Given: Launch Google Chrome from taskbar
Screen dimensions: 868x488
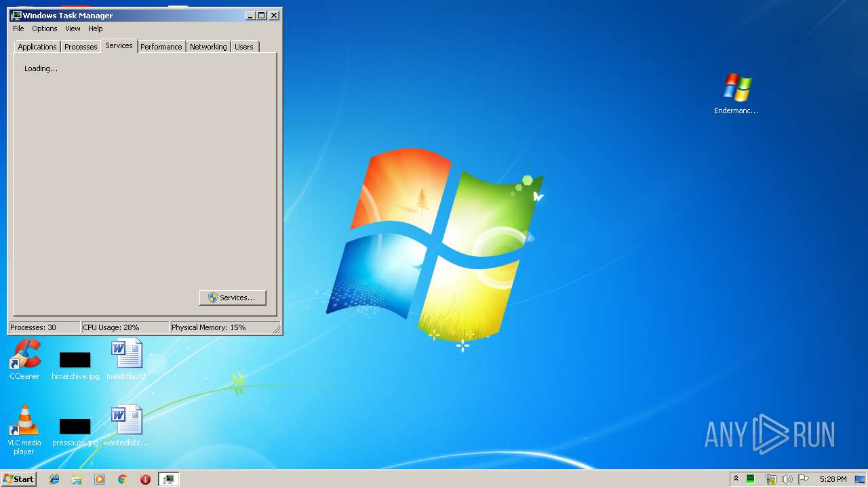Looking at the screenshot, I should tap(123, 479).
